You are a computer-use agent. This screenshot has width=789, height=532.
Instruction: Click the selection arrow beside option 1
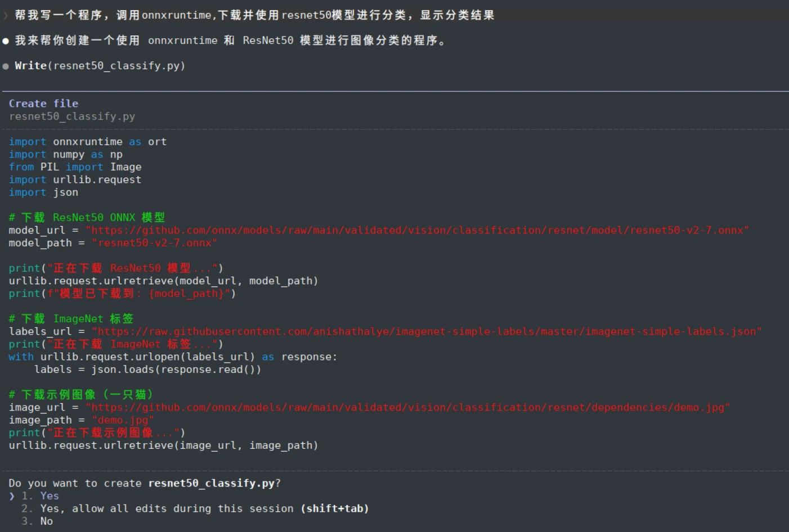click(x=12, y=496)
